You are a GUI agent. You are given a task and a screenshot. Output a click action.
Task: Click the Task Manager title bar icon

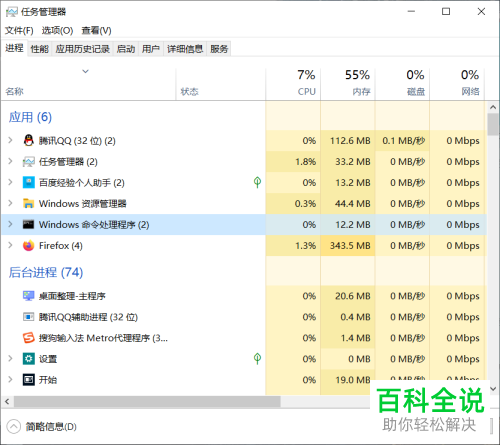(12, 12)
